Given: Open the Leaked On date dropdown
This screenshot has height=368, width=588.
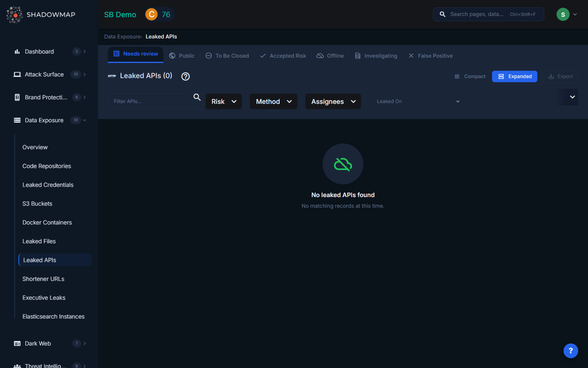Looking at the screenshot, I should pos(418,101).
